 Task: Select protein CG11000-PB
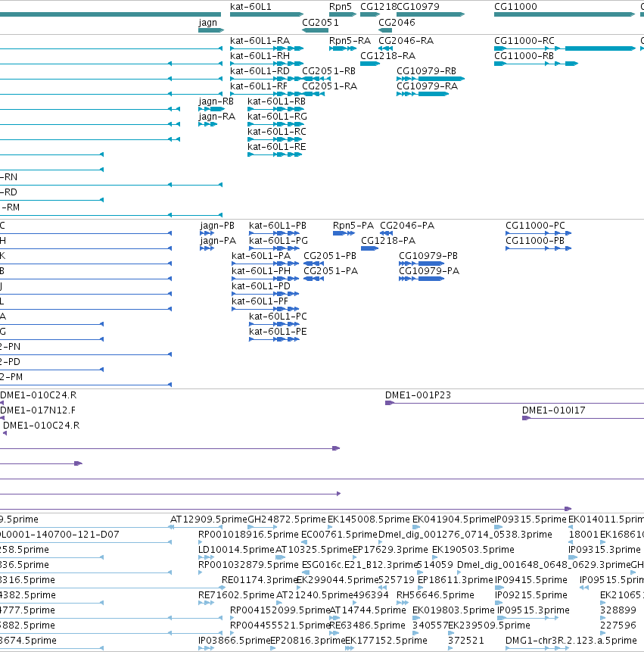539,248
